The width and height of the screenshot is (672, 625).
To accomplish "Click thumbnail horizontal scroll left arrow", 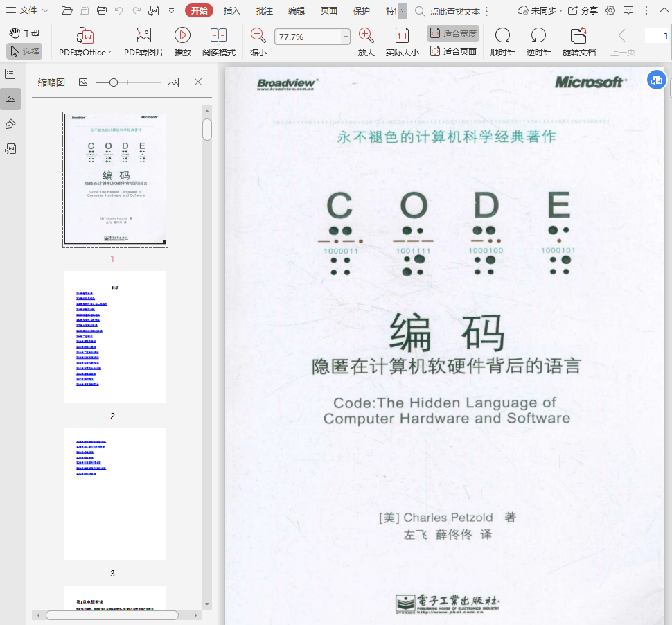I will tap(38, 615).
